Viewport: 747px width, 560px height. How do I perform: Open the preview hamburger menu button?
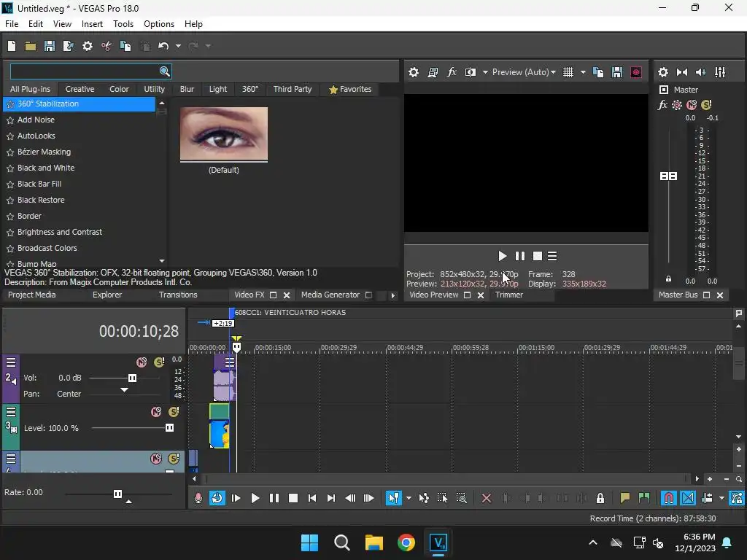[552, 256]
